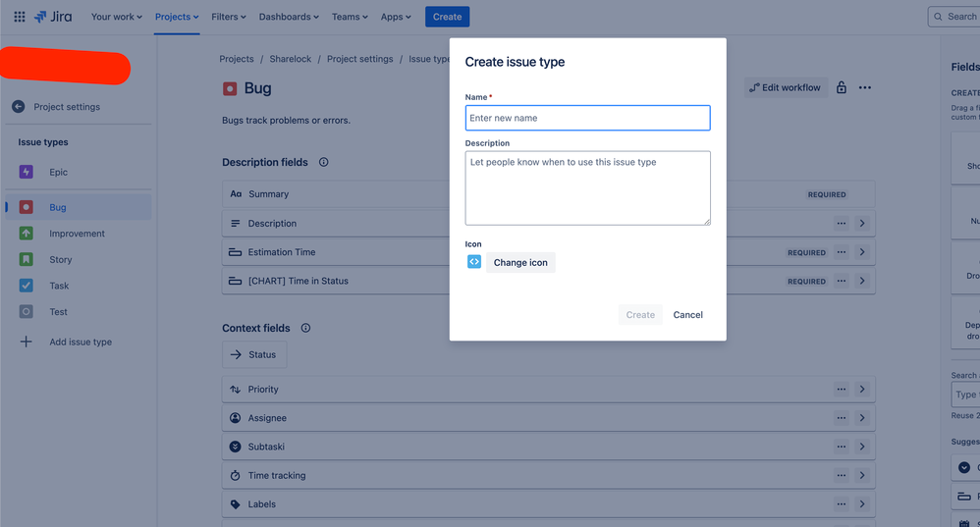Select the Summary field row
Viewport: 980px width, 527px height.
(x=548, y=194)
